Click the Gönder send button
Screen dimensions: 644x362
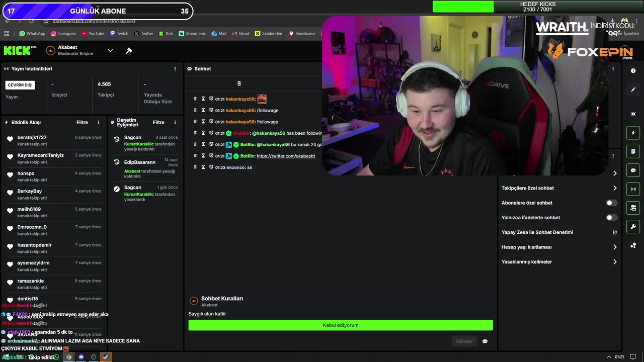[x=464, y=341]
